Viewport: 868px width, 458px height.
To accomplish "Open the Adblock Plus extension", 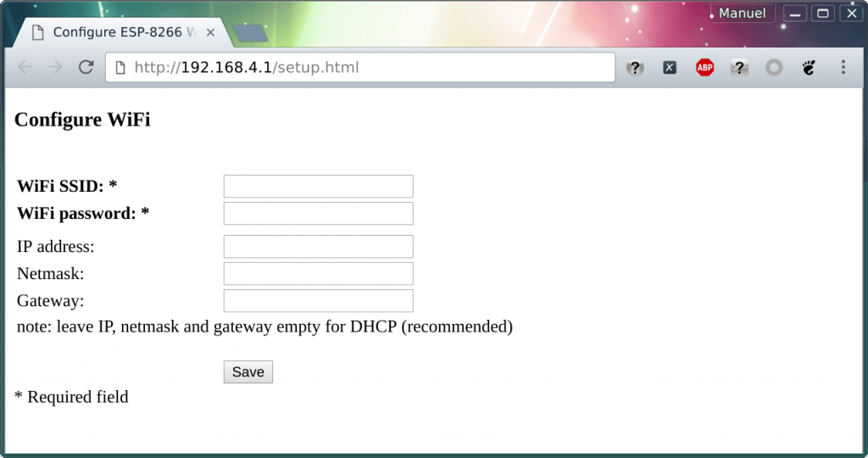I will 704,68.
